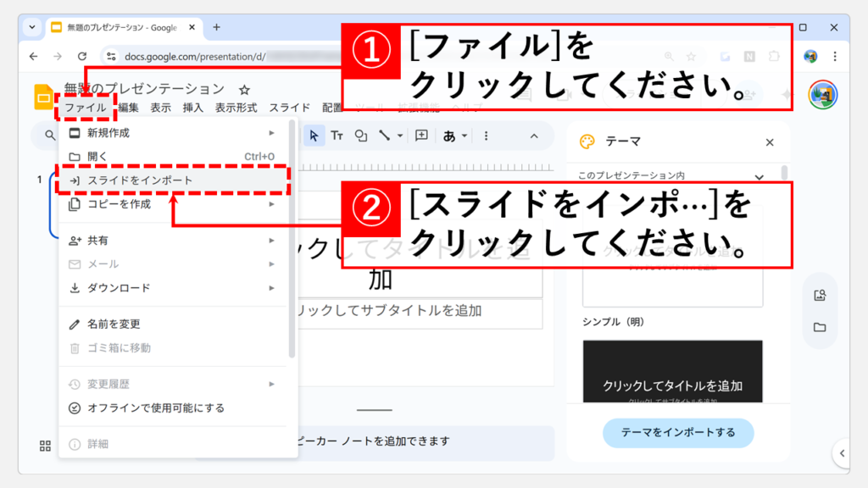The height and width of the screenshot is (488, 868).
Task: Open the Google account avatar
Action: tap(822, 95)
